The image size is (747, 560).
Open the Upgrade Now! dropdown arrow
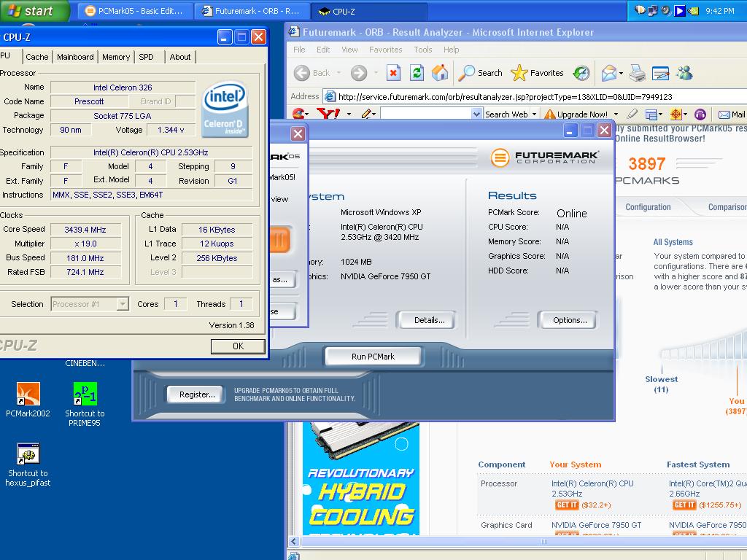616,114
